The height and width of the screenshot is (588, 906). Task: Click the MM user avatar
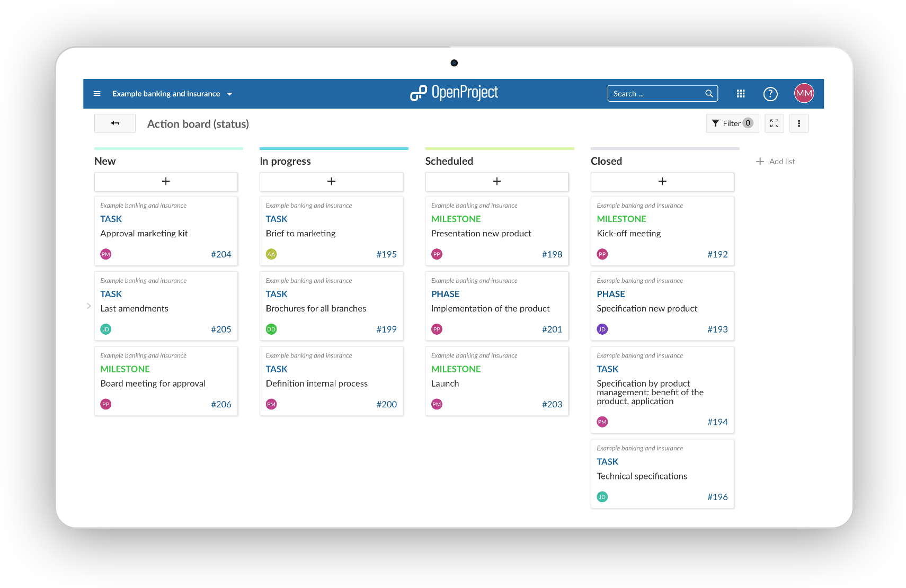804,93
